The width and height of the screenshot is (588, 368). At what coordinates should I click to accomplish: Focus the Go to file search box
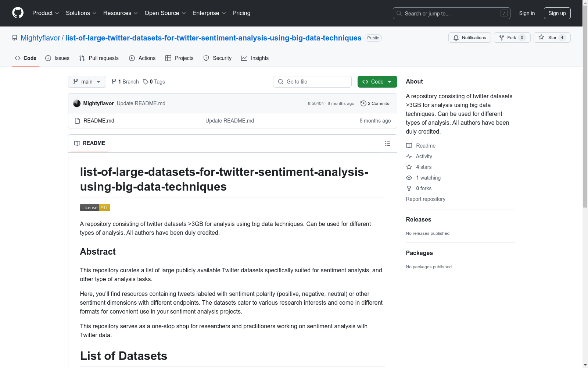pyautogui.click(x=312, y=82)
